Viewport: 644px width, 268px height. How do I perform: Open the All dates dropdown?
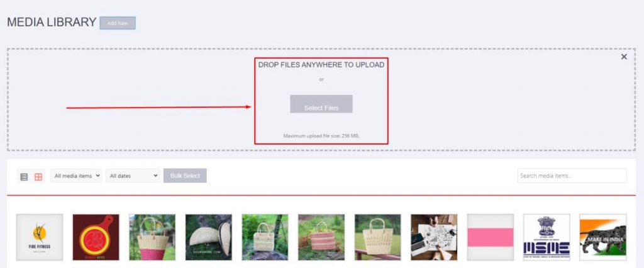(x=133, y=176)
